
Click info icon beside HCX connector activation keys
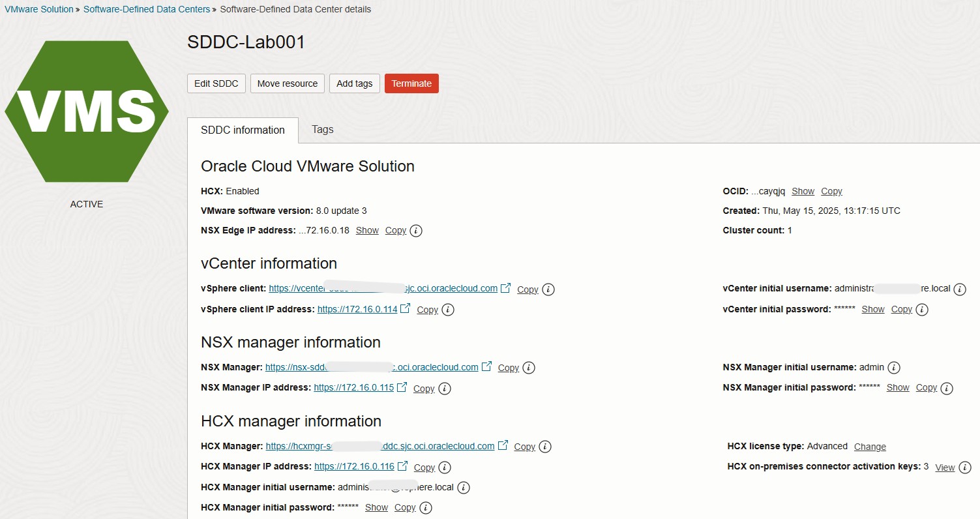tap(965, 467)
